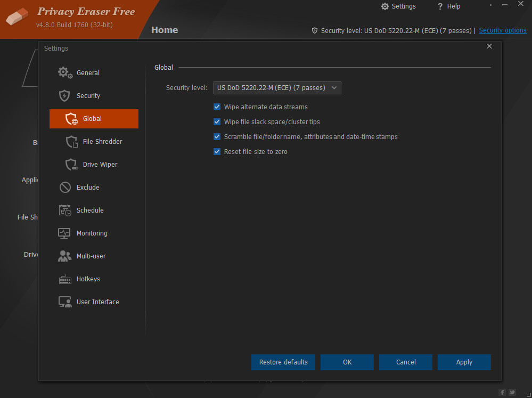This screenshot has width=532, height=398.
Task: Confirm settings with OK button
Action: click(x=347, y=362)
